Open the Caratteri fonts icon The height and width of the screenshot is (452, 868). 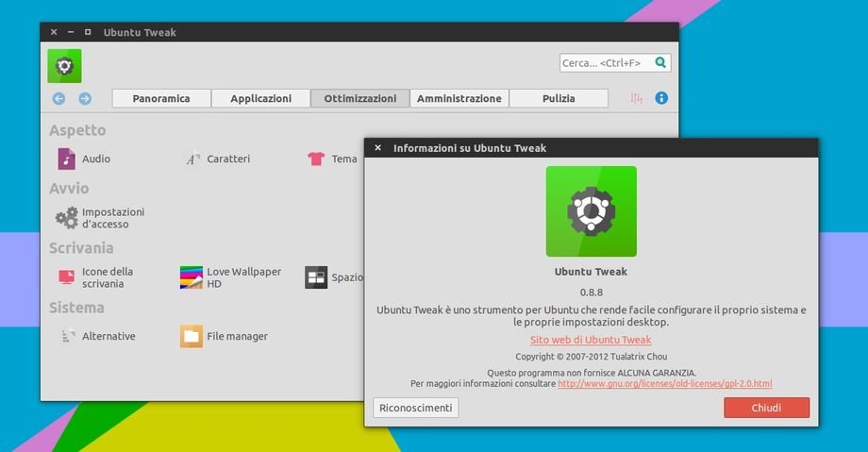pos(192,159)
